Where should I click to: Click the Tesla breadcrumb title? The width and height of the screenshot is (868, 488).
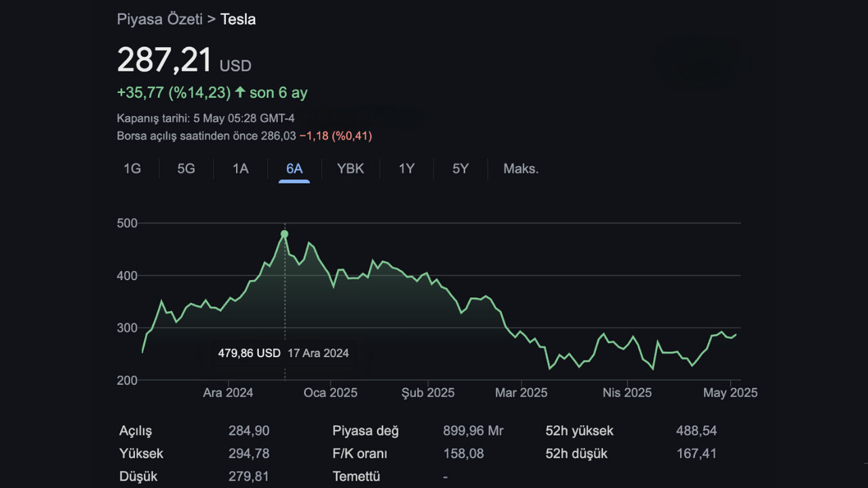[238, 19]
